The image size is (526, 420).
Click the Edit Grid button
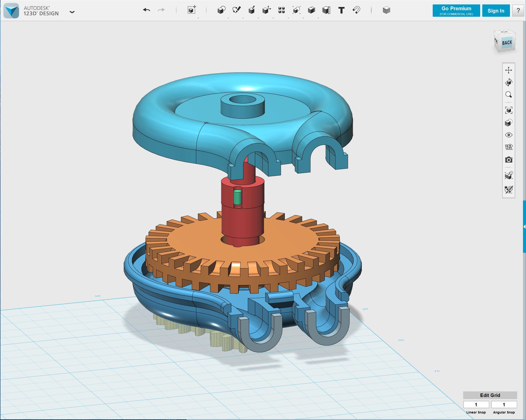click(x=490, y=395)
